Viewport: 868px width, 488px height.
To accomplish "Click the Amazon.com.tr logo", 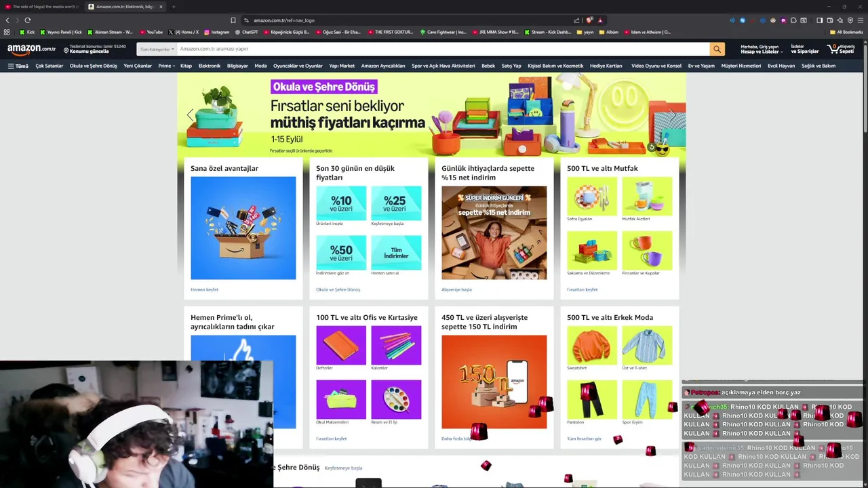I will pos(31,49).
